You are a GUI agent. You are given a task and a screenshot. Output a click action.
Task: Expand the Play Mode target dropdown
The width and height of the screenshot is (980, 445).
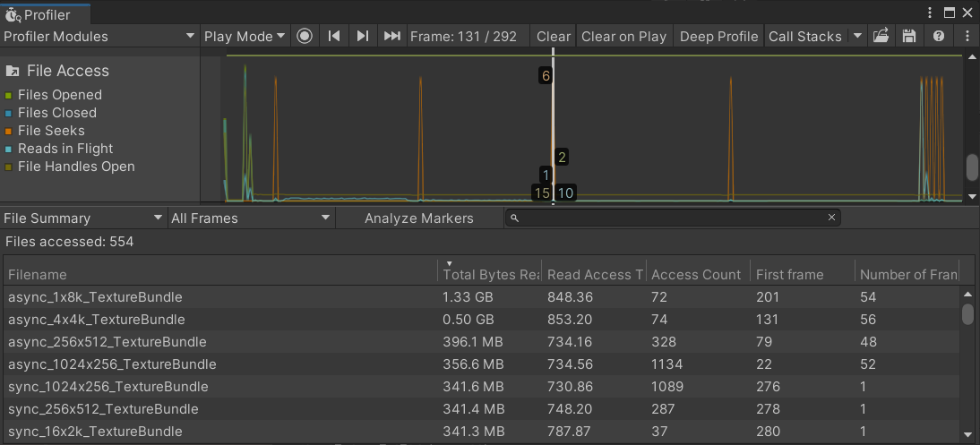244,37
